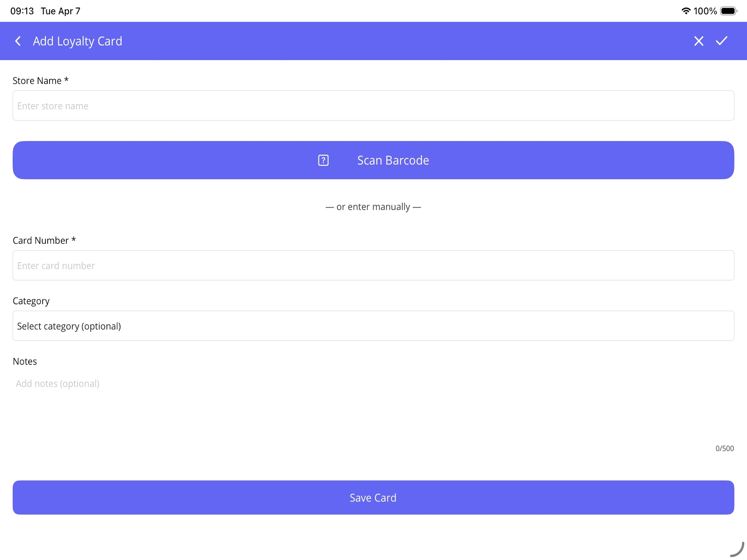This screenshot has height=560, width=747.
Task: Tap the Tue Apr 7 date
Action: click(61, 11)
